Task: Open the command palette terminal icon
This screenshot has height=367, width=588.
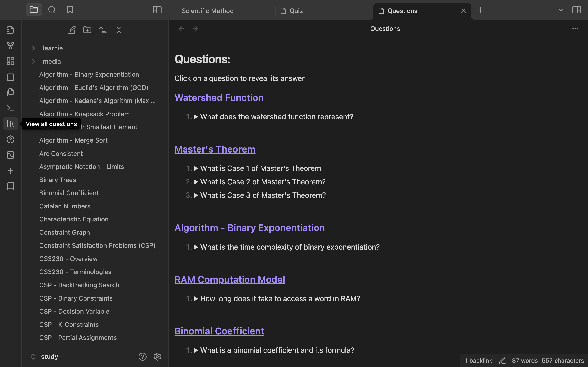Action: coord(10,108)
